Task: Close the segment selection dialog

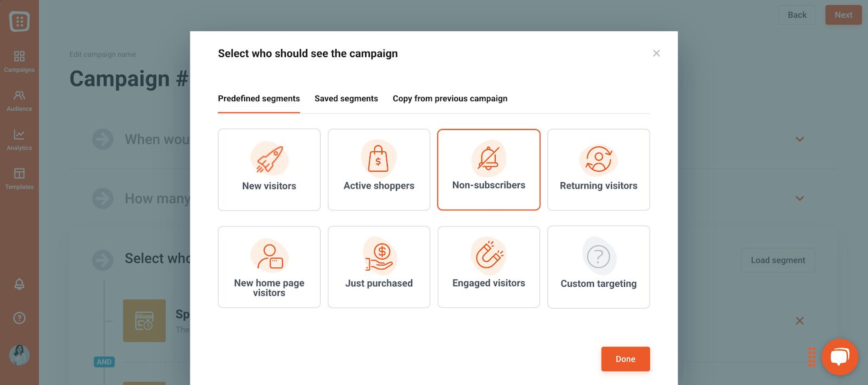Action: [x=656, y=53]
